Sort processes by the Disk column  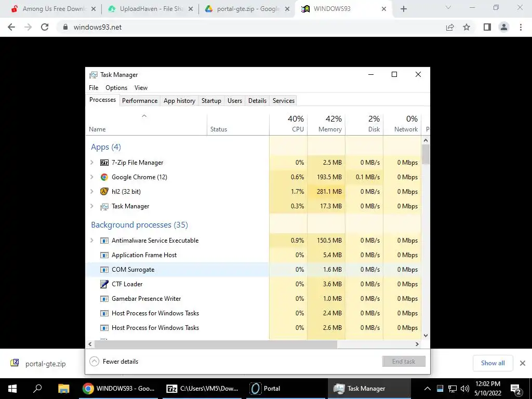coord(364,124)
